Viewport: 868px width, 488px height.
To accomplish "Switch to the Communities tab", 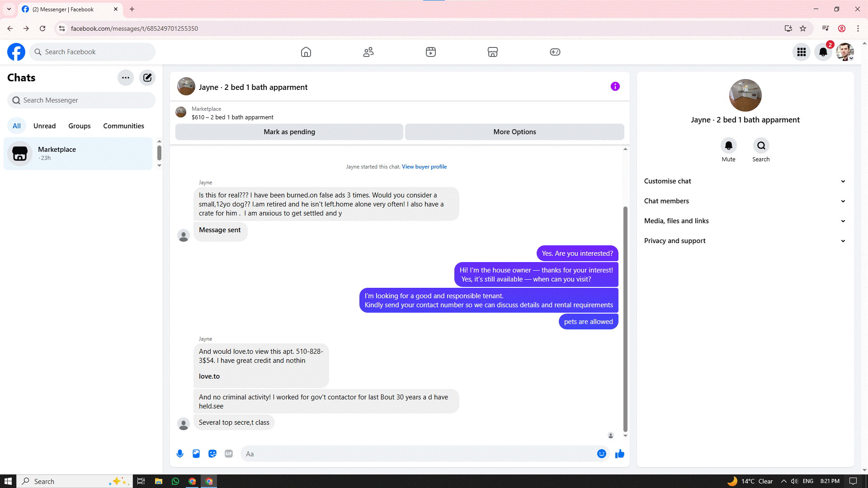I will click(123, 126).
